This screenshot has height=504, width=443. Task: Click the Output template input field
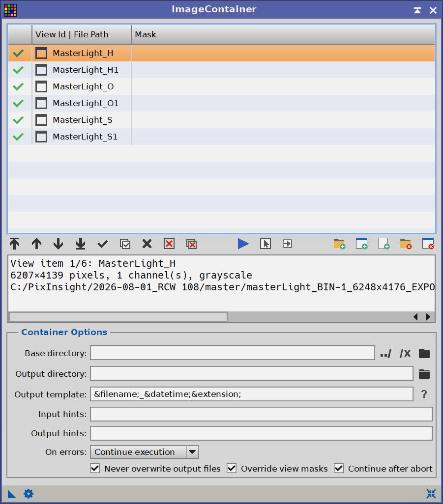(x=252, y=394)
